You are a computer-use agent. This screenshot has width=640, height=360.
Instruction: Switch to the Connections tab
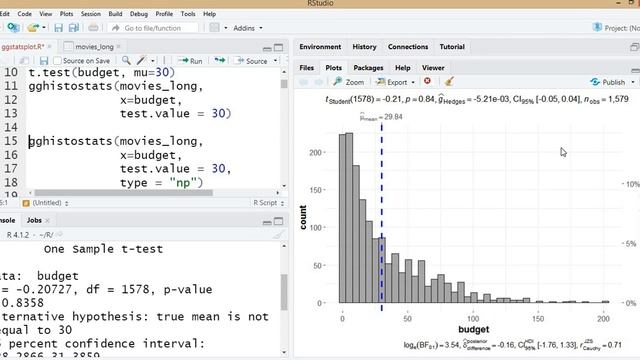click(408, 47)
